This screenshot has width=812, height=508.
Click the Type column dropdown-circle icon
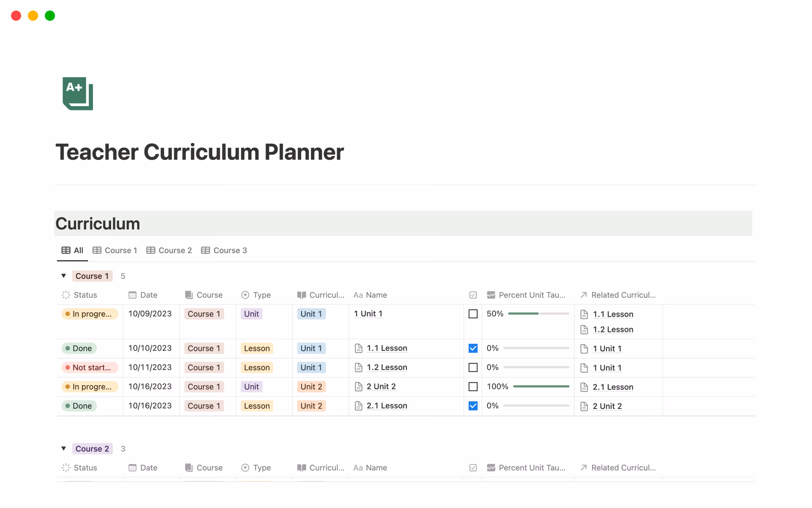(x=245, y=295)
